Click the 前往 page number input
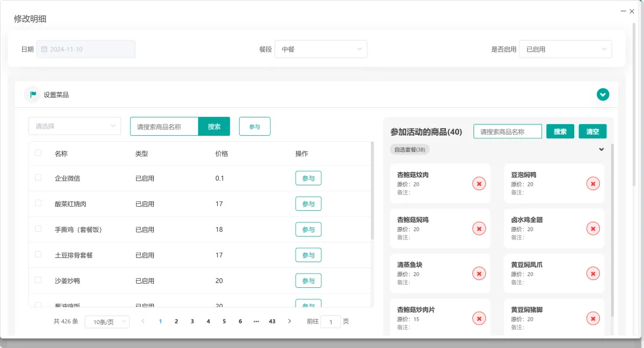The image size is (644, 348). click(x=330, y=322)
